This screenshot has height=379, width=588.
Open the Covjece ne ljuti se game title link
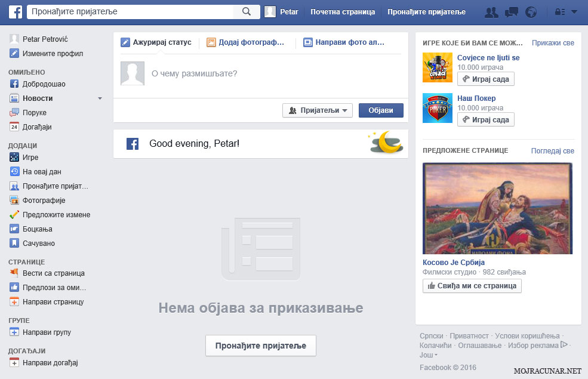pos(488,58)
